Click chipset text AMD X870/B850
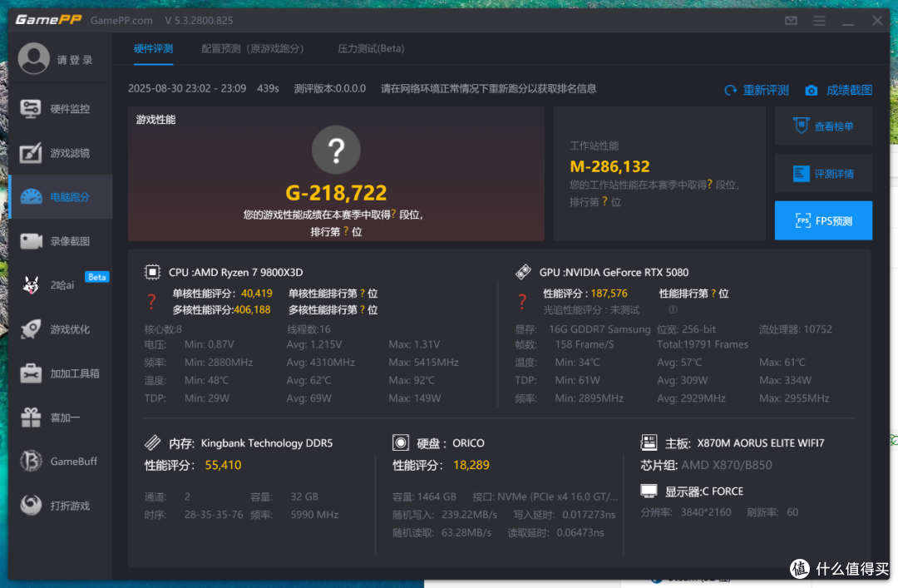Image resolution: width=898 pixels, height=588 pixels. pyautogui.click(x=727, y=466)
